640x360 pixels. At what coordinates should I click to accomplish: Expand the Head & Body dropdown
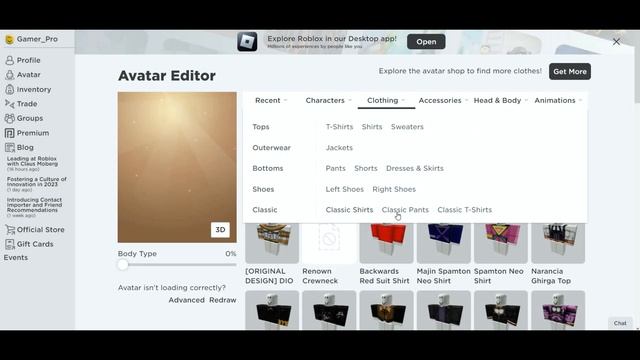tap(500, 100)
